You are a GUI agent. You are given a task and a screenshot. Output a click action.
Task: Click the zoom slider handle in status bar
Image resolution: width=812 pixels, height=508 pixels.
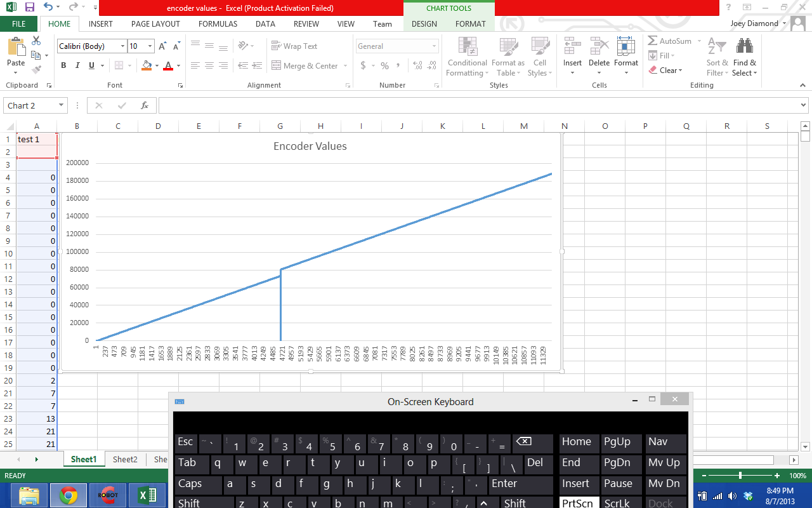(x=740, y=476)
